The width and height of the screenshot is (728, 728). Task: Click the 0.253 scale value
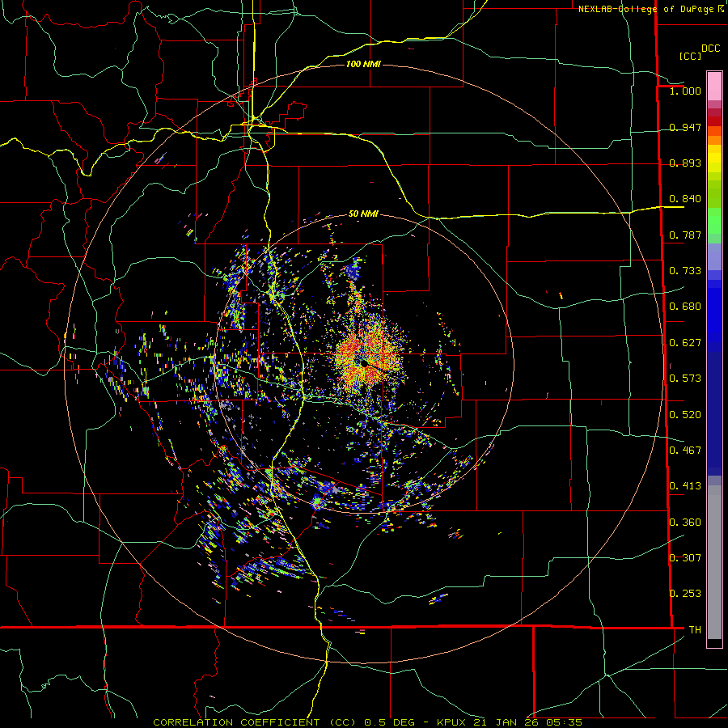[685, 594]
